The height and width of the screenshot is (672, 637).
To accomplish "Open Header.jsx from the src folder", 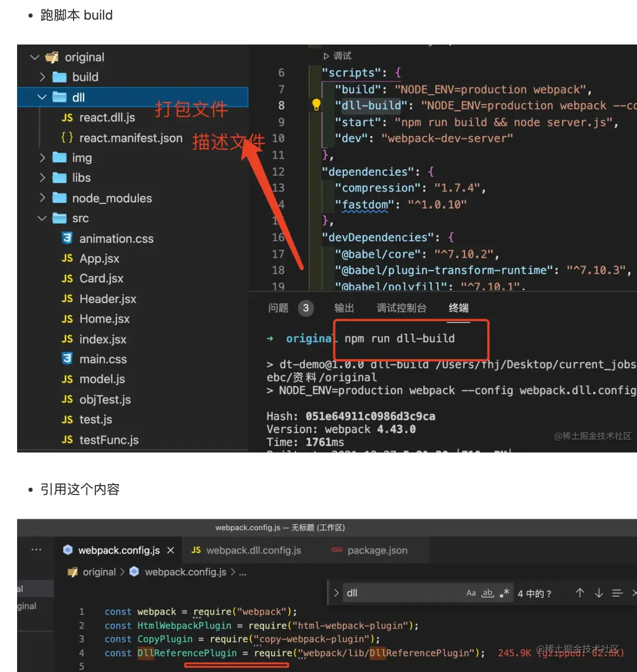I will (x=108, y=299).
